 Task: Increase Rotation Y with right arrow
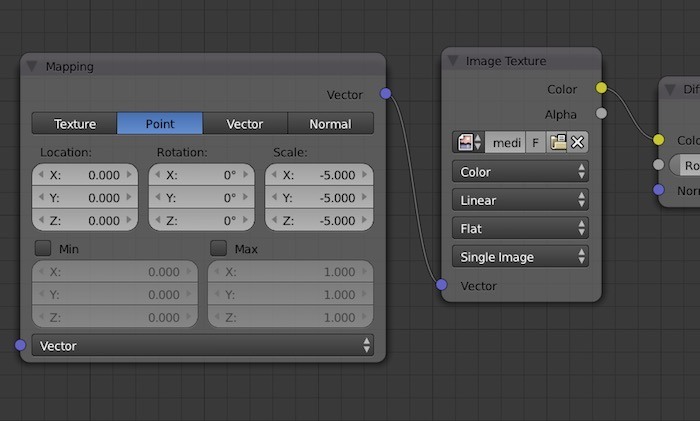click(x=246, y=197)
